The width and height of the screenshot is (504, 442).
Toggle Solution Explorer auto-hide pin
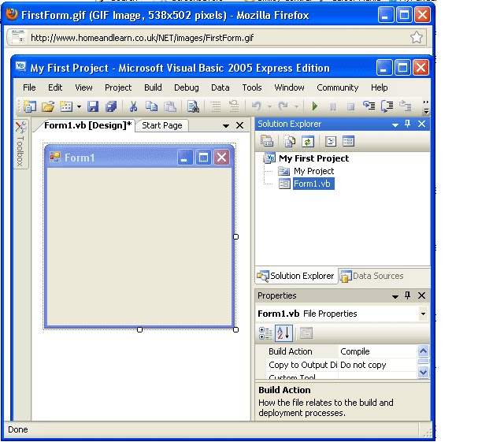(x=408, y=124)
